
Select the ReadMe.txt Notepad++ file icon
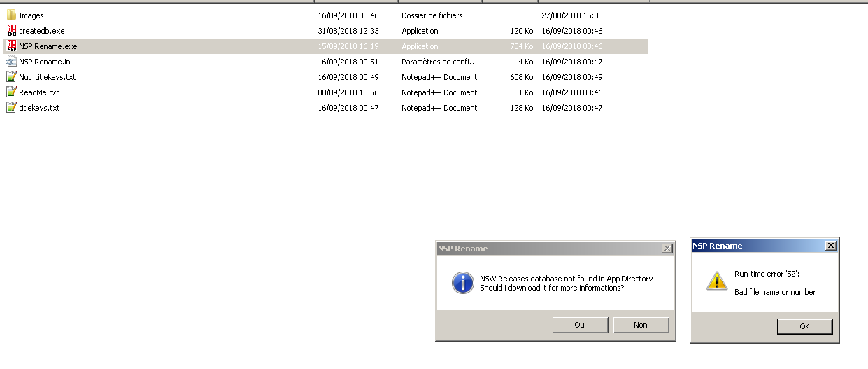(x=11, y=92)
